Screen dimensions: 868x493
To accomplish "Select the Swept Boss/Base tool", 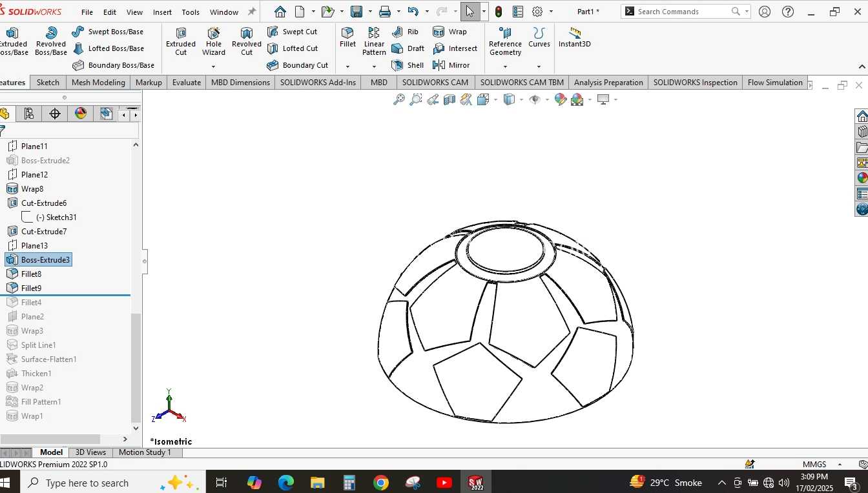I will pos(107,32).
